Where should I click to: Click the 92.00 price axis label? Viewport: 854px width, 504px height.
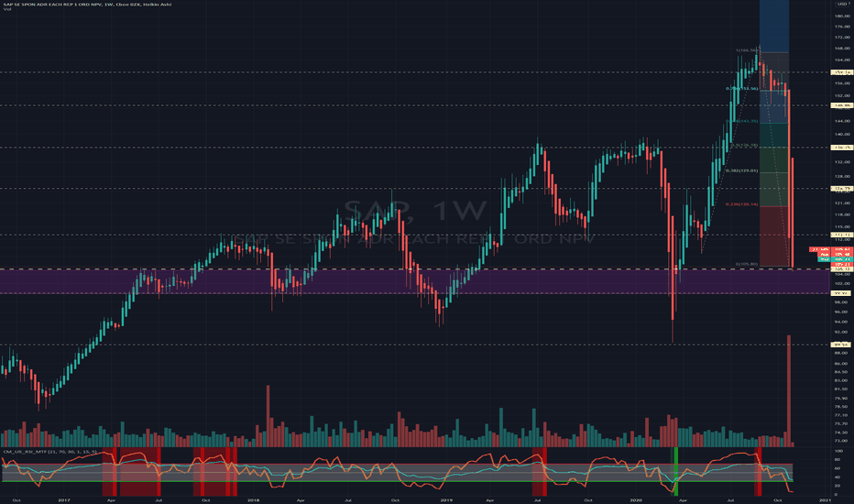842,332
